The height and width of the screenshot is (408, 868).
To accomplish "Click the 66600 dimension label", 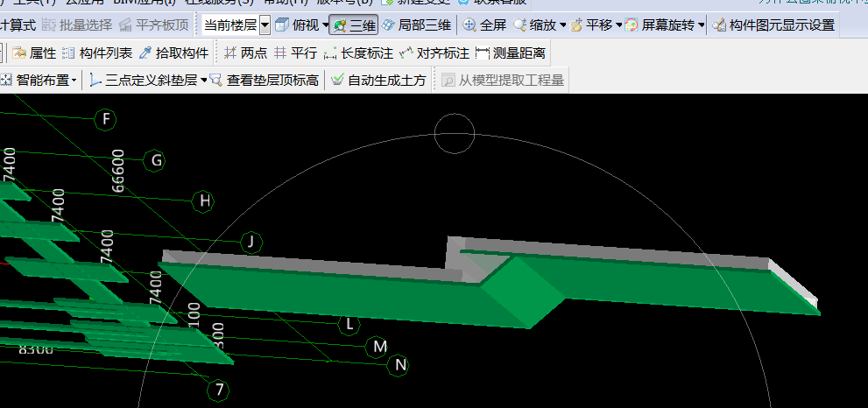I will (x=118, y=170).
